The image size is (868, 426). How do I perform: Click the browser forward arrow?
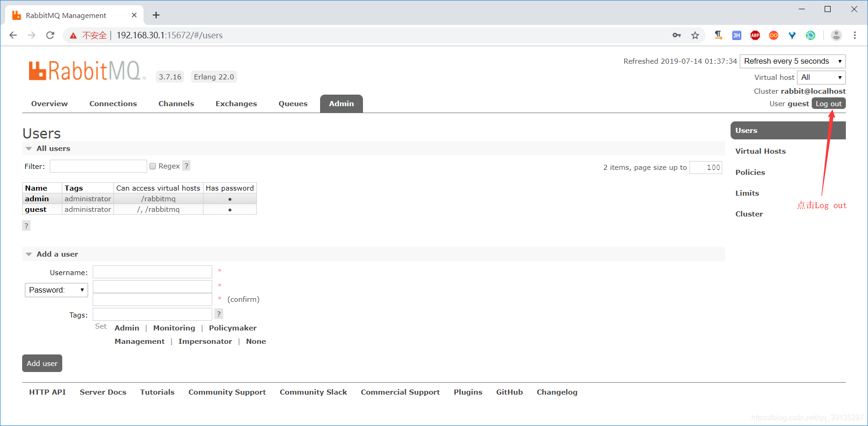(x=31, y=35)
